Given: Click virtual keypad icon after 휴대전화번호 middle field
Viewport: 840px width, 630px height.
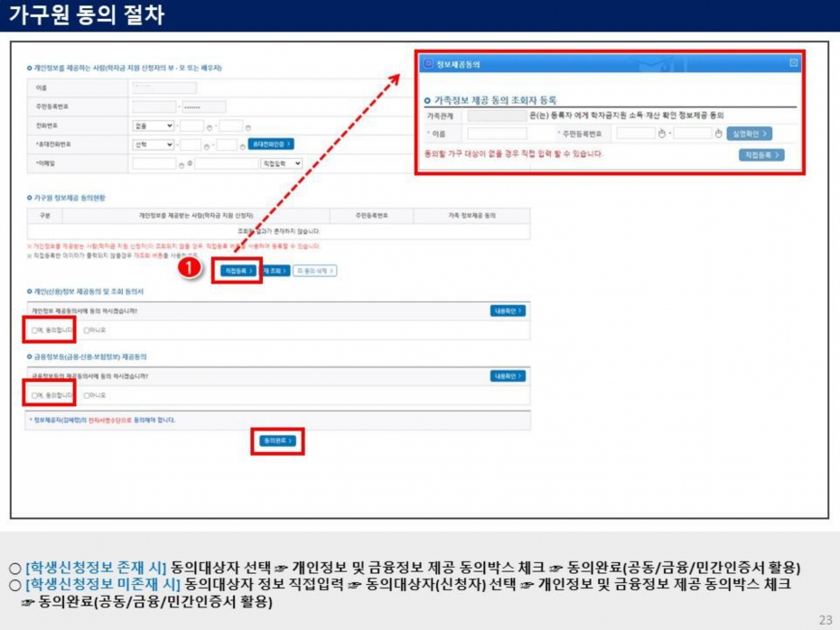Looking at the screenshot, I should pyautogui.click(x=207, y=145).
